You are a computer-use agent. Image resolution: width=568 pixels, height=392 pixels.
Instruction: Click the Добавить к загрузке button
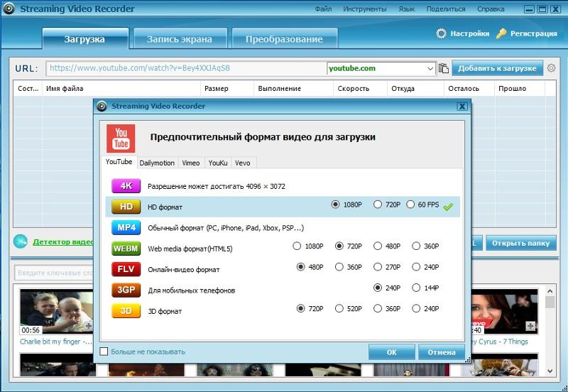(x=498, y=68)
